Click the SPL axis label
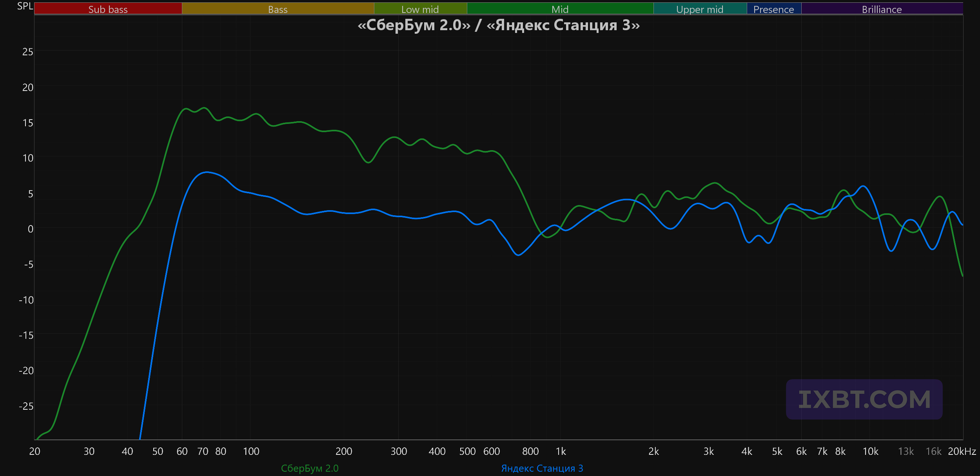 25,6
